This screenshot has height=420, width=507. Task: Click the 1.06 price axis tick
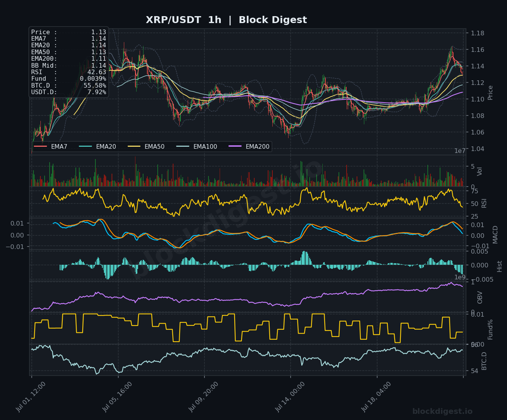[x=478, y=133]
